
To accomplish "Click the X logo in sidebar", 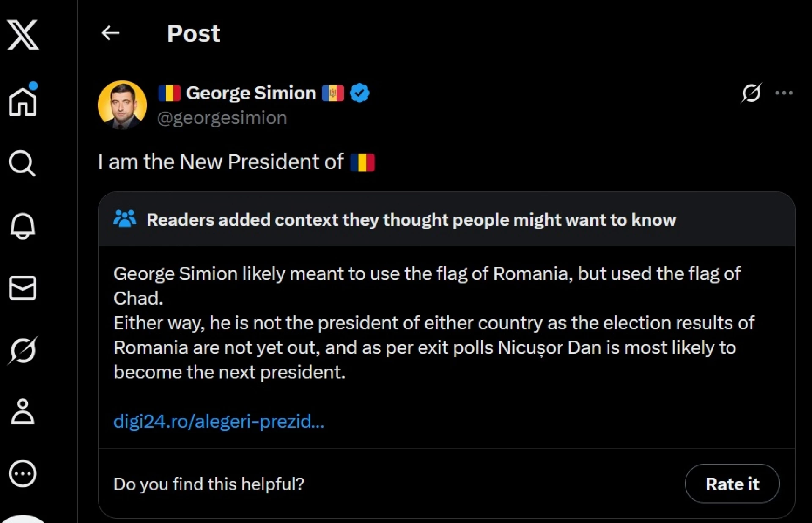I will pyautogui.click(x=23, y=35).
